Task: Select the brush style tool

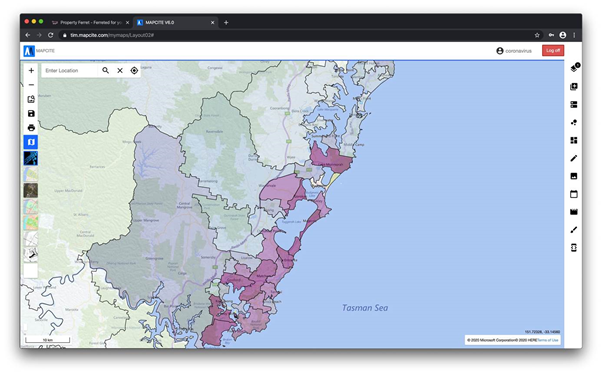Action: point(574,230)
